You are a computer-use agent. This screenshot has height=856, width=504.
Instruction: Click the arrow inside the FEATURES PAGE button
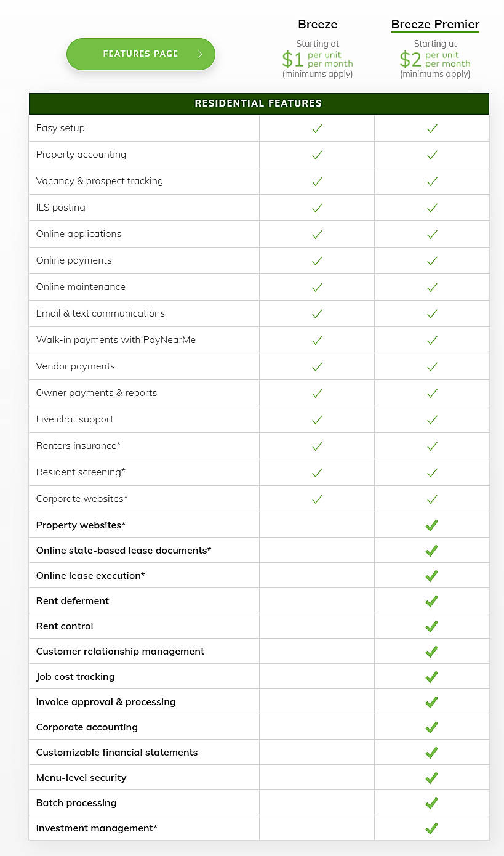click(x=200, y=54)
